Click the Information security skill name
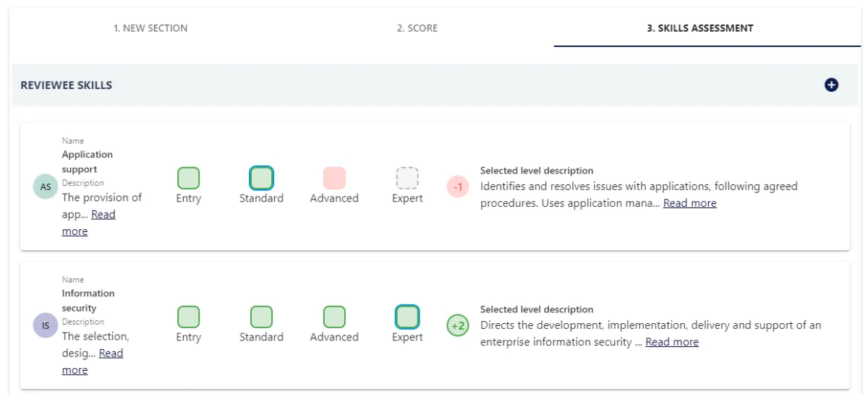 point(88,301)
